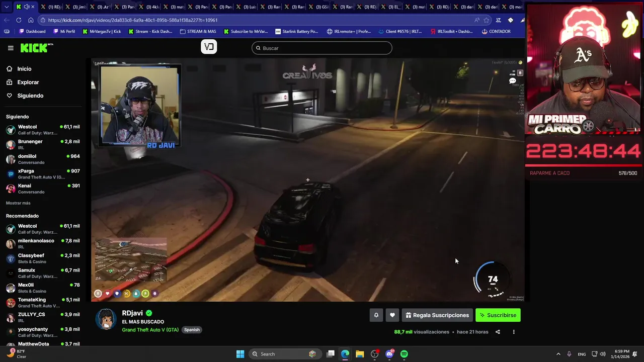Image resolution: width=644 pixels, height=362 pixels.
Task: Open Classybeef recommended channel
Action: click(x=43, y=258)
